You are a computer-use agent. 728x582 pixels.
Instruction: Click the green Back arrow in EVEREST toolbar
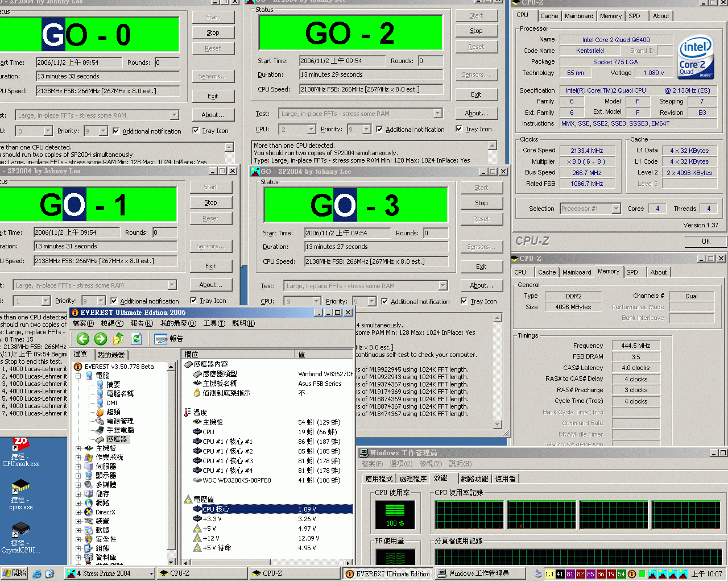click(x=83, y=339)
